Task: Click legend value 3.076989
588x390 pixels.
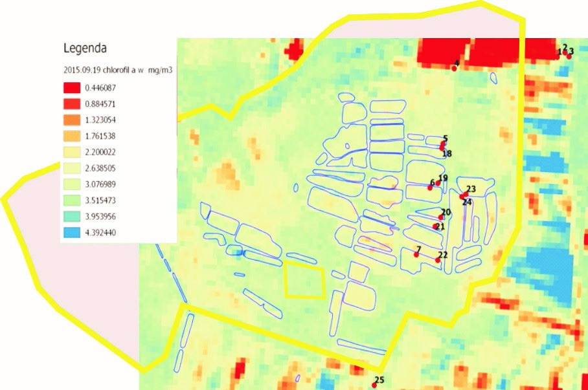Action: point(100,185)
